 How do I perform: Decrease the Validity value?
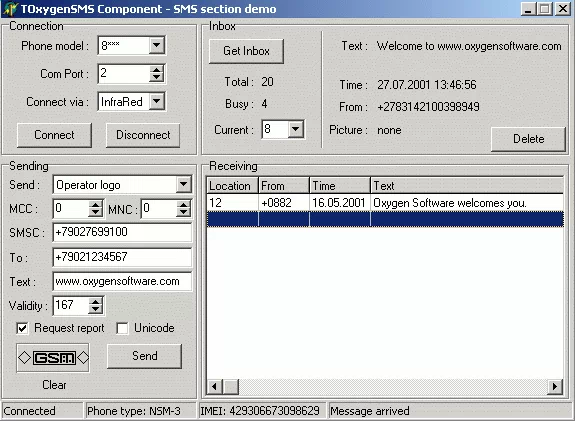pos(95,310)
